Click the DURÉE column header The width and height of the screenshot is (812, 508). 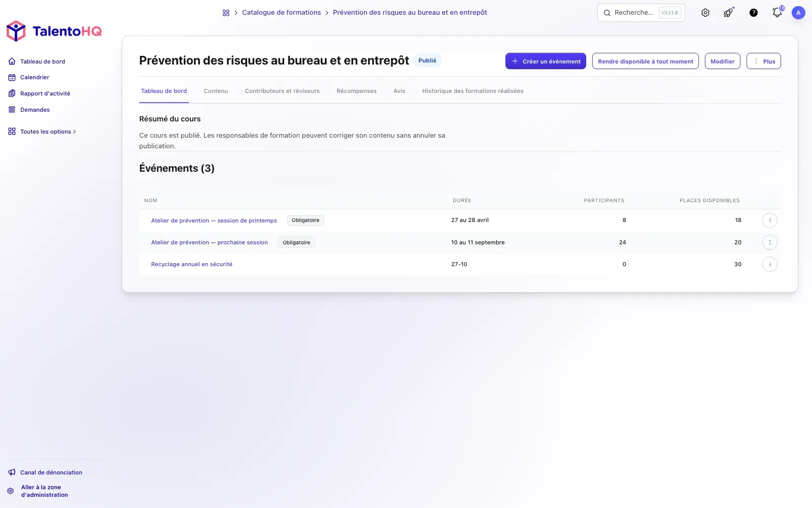click(x=462, y=201)
